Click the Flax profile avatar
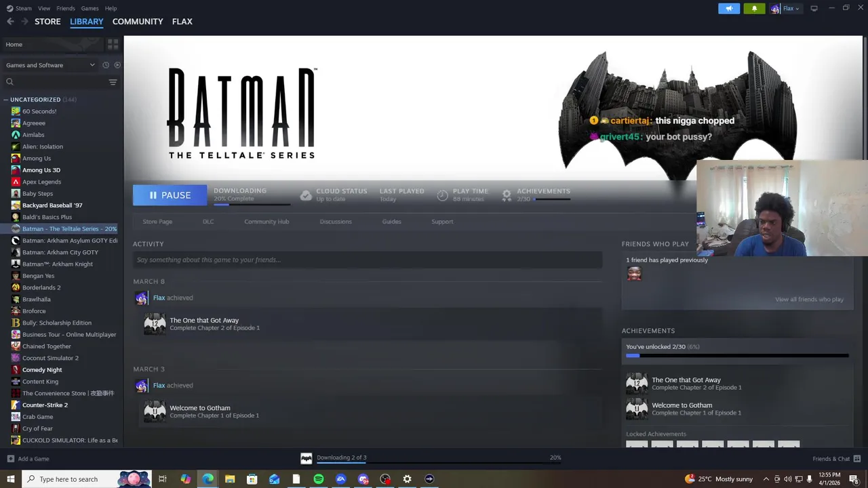868x488 pixels. [775, 9]
